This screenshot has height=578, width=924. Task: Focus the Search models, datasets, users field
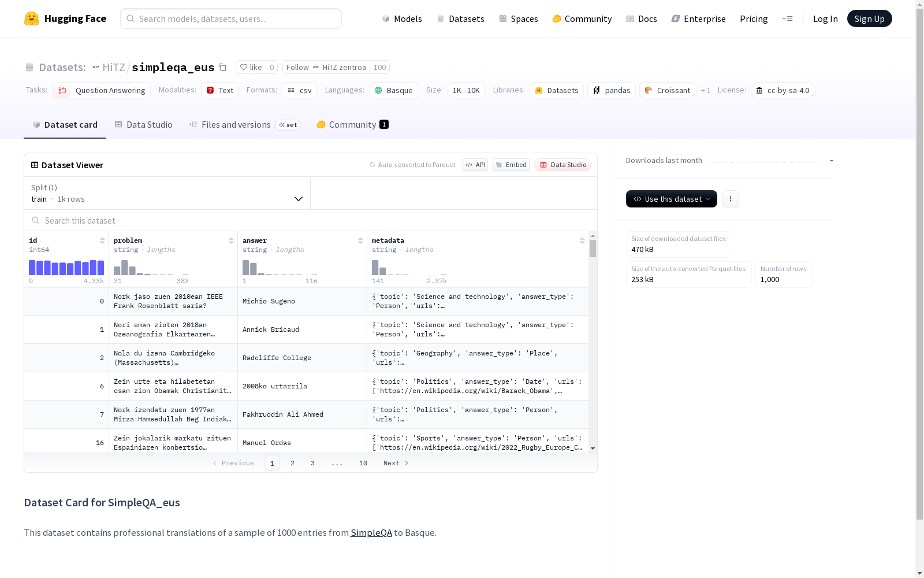coord(231,18)
